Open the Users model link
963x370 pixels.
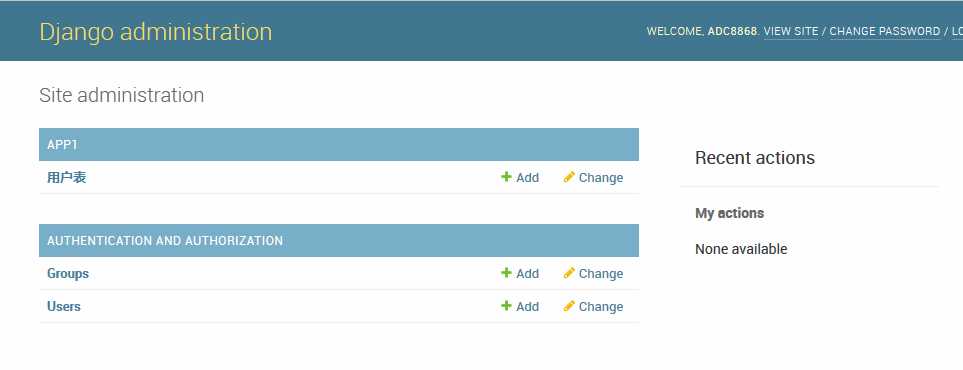64,306
